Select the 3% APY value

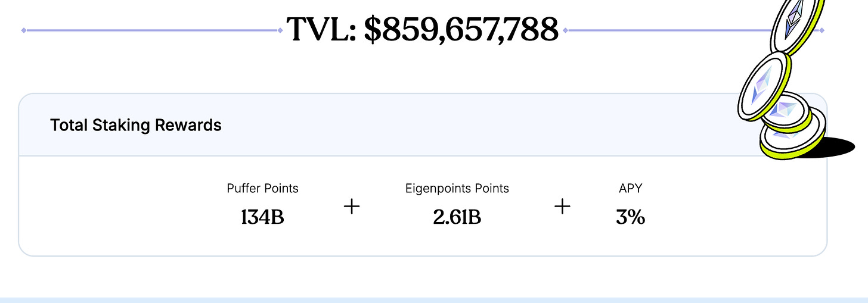click(x=631, y=217)
